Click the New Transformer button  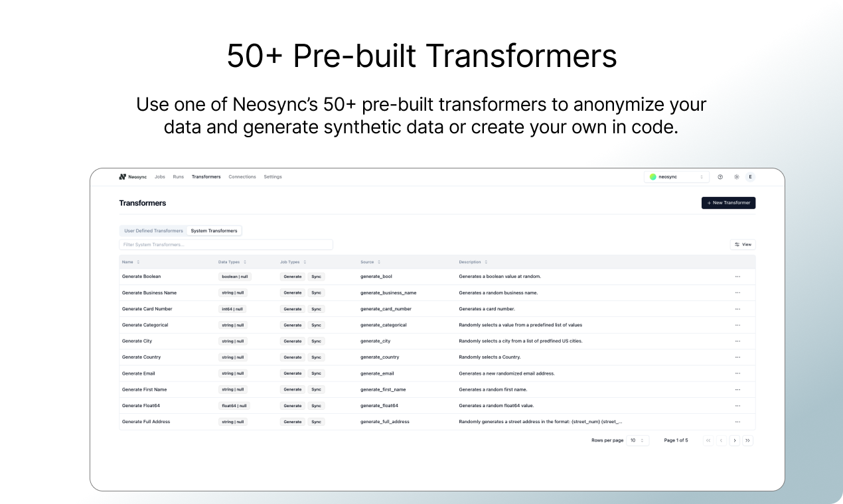(728, 203)
